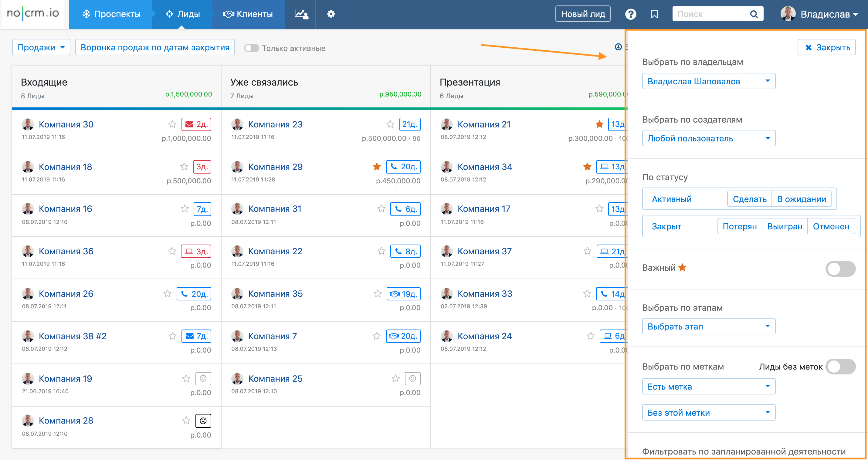The width and height of the screenshot is (868, 460).
Task: Star Компания 30 as important
Action: click(x=172, y=124)
